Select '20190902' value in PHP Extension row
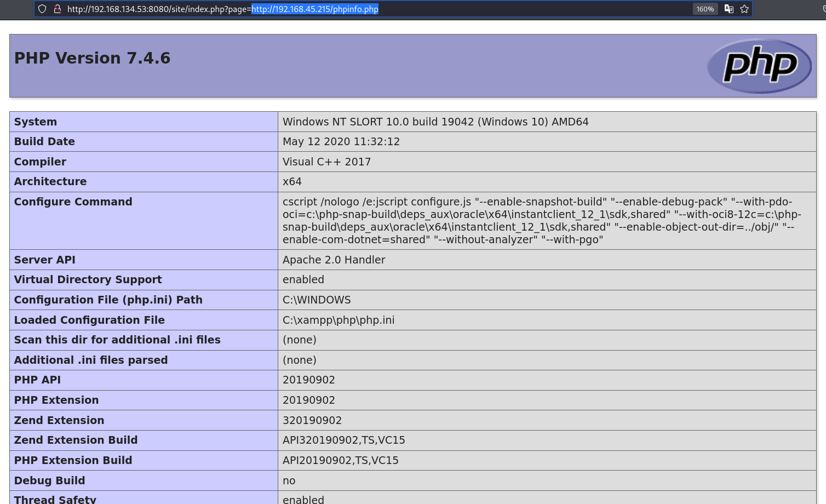 309,400
